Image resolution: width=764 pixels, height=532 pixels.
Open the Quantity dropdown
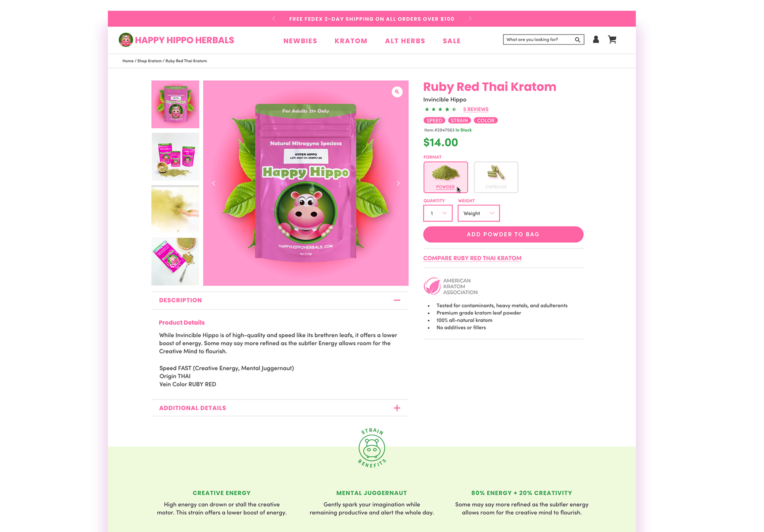(438, 213)
